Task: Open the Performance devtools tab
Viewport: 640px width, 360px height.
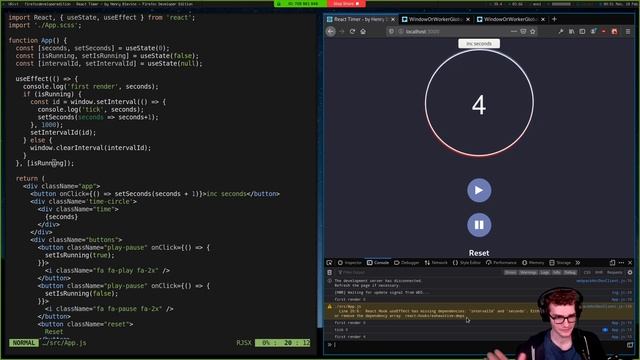Action: (502, 262)
